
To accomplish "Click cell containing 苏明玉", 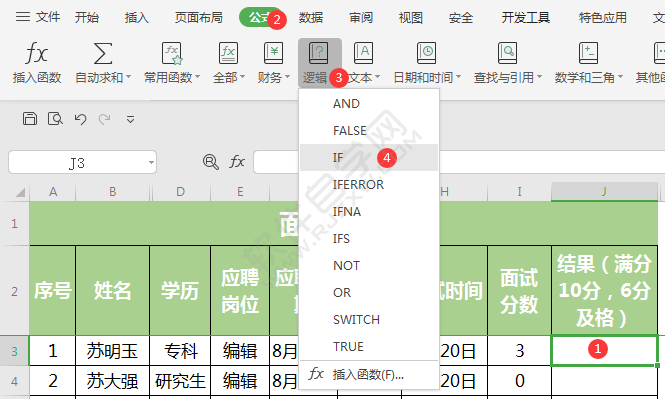I will click(x=112, y=351).
